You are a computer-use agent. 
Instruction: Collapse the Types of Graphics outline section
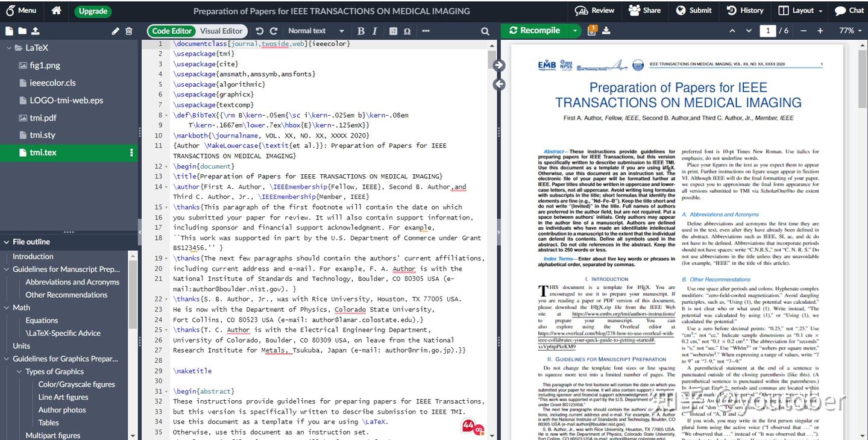tap(19, 371)
